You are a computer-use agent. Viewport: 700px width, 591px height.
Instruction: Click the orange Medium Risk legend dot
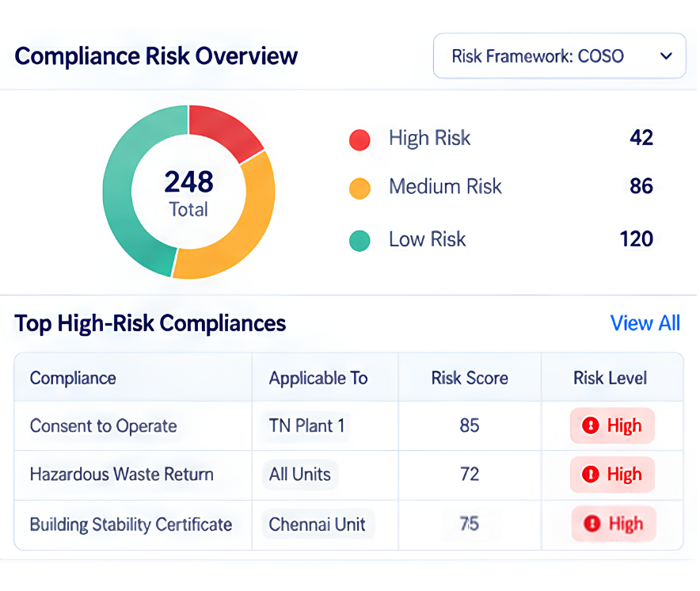coord(360,188)
